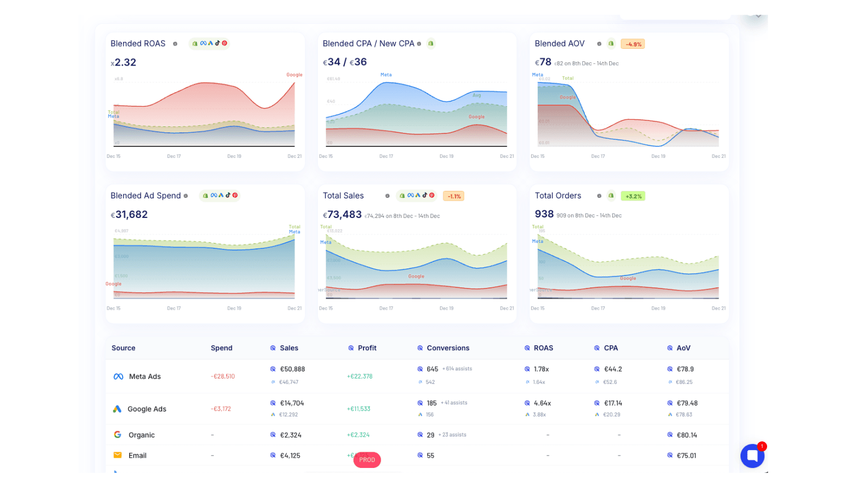Toggle the Shopify source on Blended AOV card
Screen dimensions: 868x488
[611, 43]
